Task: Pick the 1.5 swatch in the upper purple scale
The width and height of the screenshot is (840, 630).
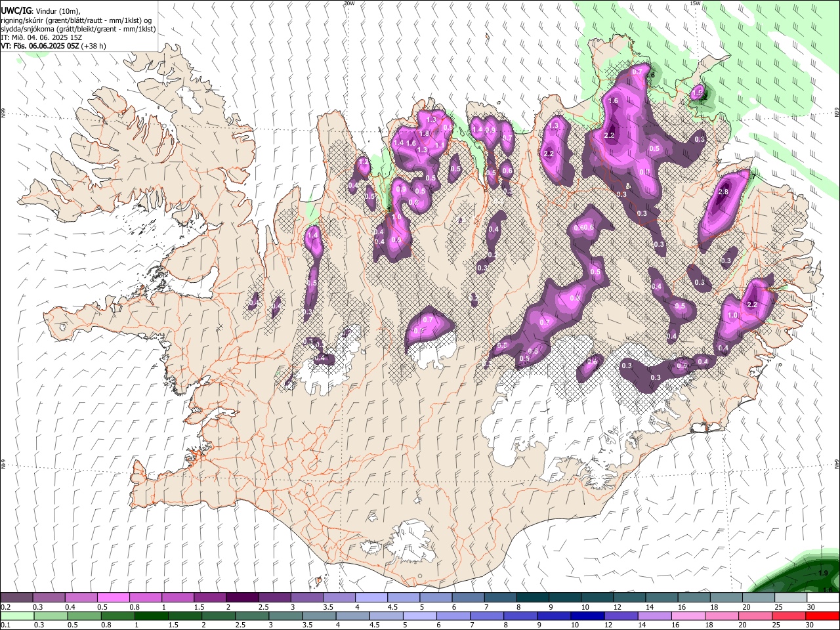Action: pyautogui.click(x=209, y=598)
